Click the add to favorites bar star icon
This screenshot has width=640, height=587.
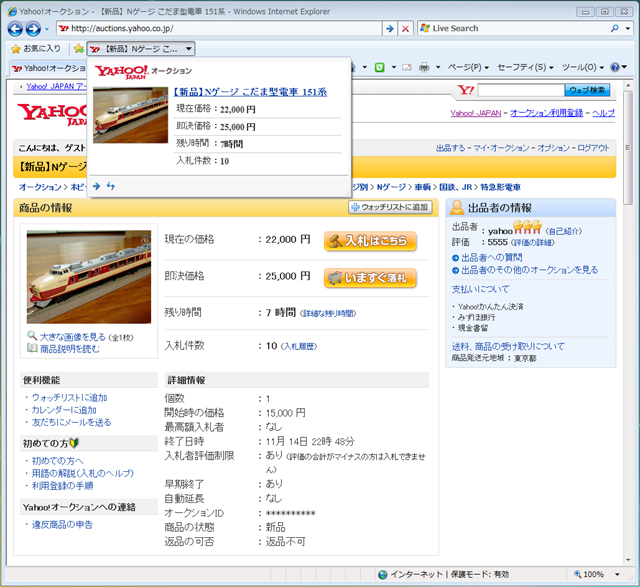pyautogui.click(x=78, y=49)
